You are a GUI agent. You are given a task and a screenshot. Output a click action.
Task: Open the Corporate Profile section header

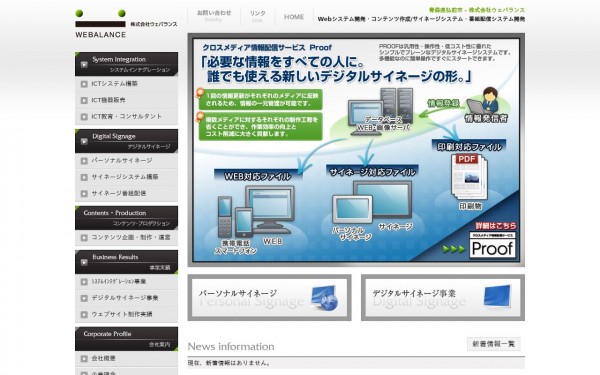coord(126,339)
